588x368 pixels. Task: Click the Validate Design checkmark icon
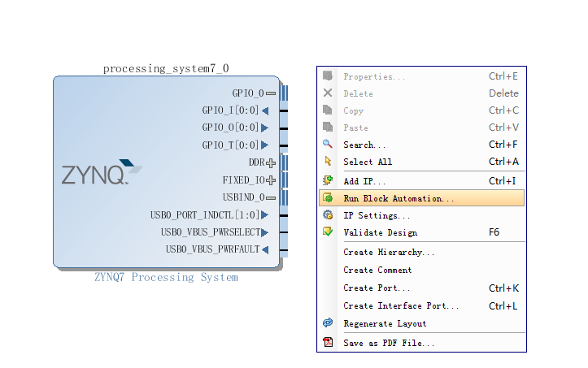tap(328, 232)
